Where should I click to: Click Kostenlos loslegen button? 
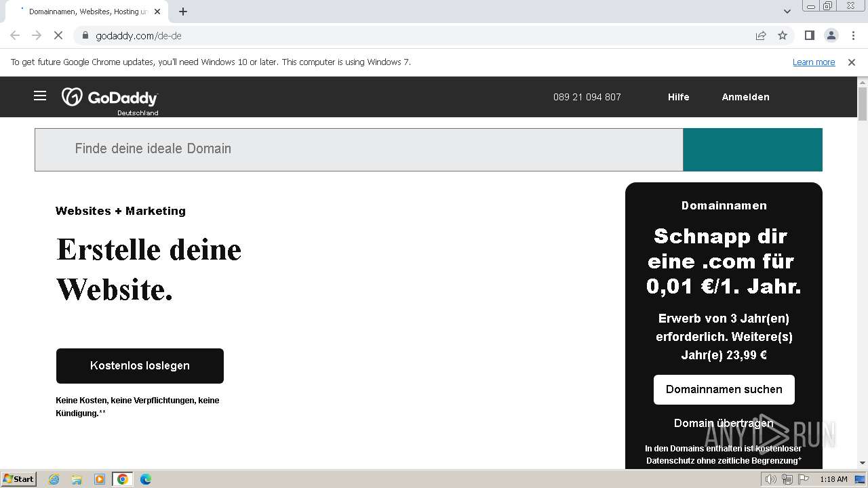(140, 366)
